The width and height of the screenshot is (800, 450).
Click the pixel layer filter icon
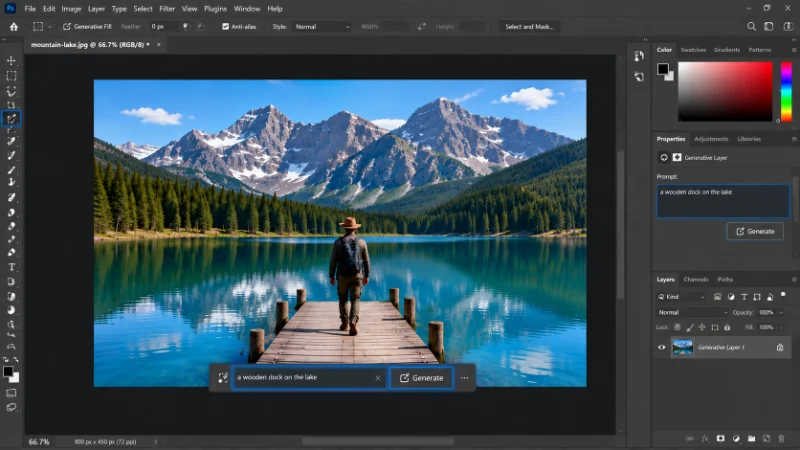pos(717,297)
